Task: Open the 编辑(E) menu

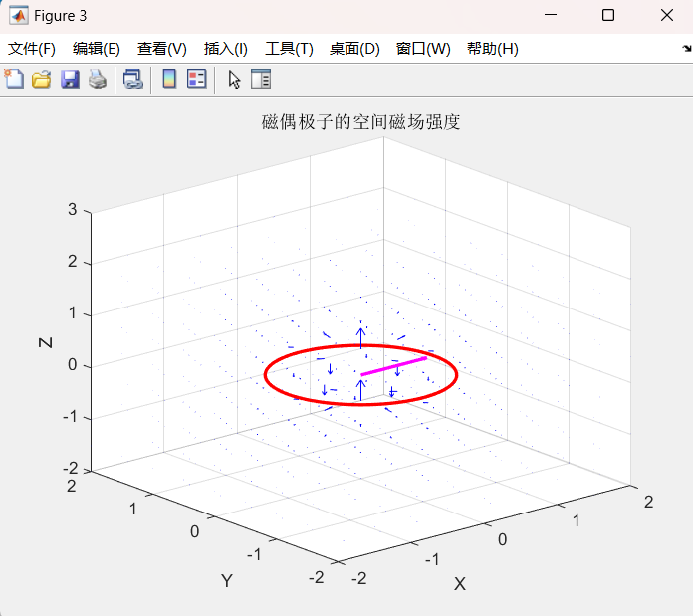Action: point(97,49)
